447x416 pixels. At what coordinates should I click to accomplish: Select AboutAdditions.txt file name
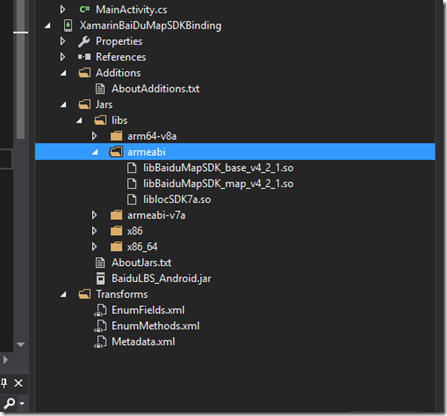[155, 89]
